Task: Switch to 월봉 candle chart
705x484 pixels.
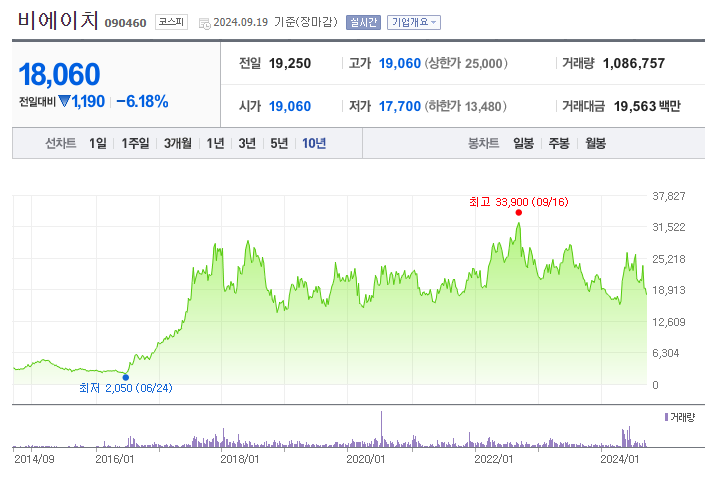Action: point(595,143)
